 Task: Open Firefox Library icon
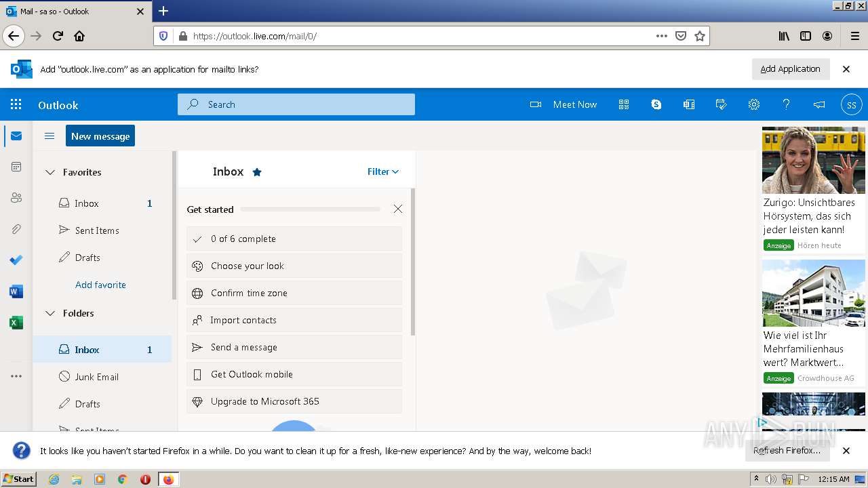(x=784, y=36)
